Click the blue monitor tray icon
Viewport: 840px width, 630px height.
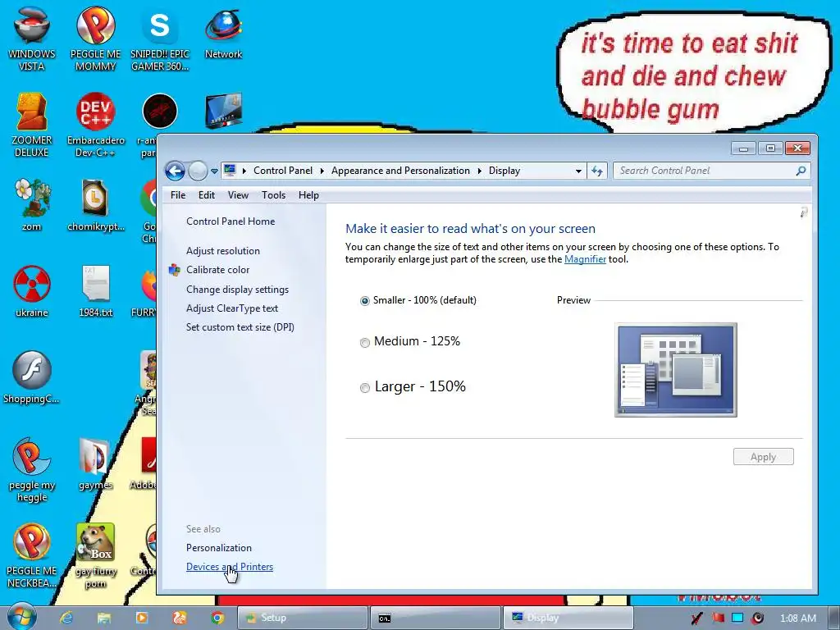tap(737, 618)
